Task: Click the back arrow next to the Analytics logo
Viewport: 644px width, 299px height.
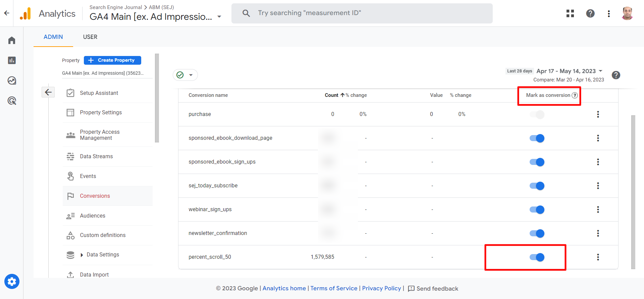Action: tap(7, 13)
